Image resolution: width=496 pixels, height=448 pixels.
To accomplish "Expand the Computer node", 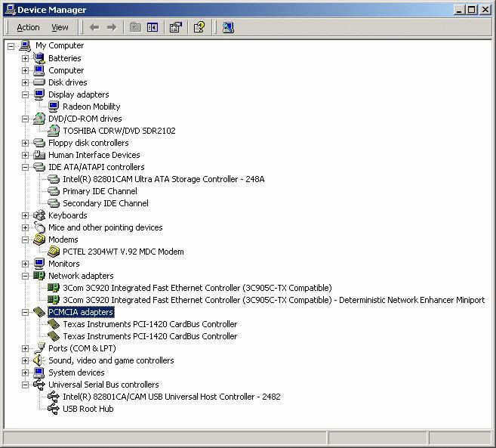I will pos(26,70).
